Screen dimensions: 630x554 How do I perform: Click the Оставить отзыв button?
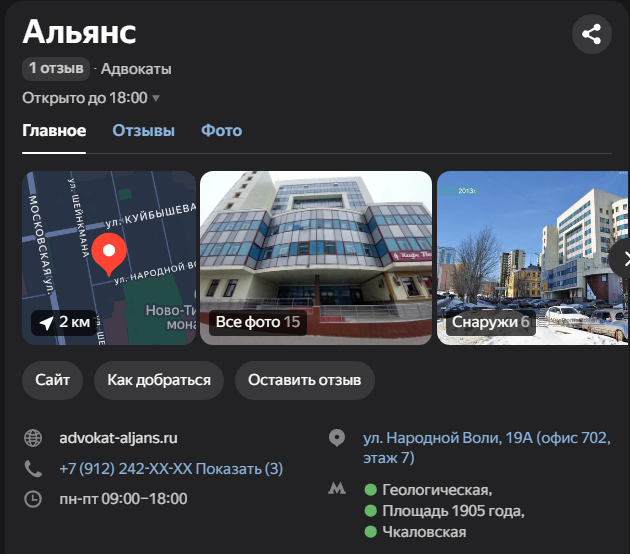[305, 380]
